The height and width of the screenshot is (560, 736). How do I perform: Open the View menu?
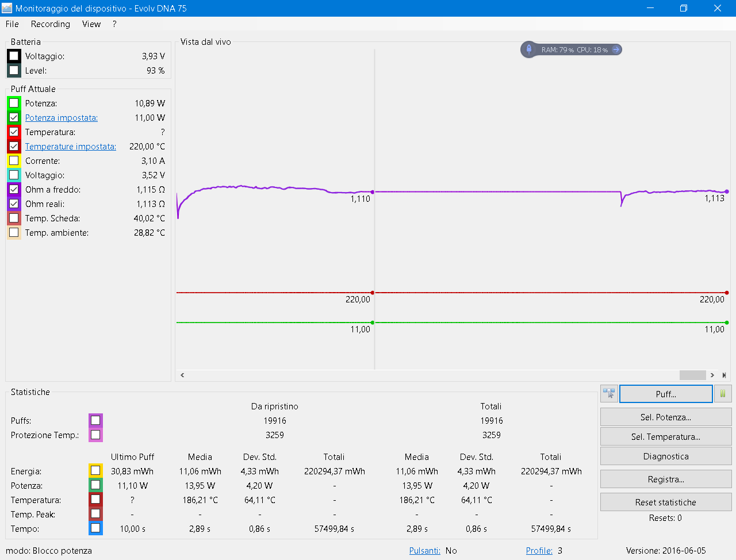click(91, 24)
